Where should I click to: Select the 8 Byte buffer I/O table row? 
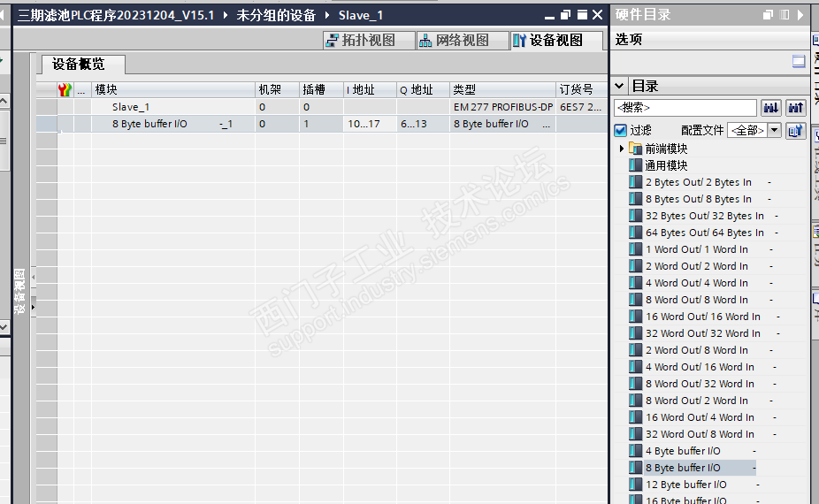(322, 124)
